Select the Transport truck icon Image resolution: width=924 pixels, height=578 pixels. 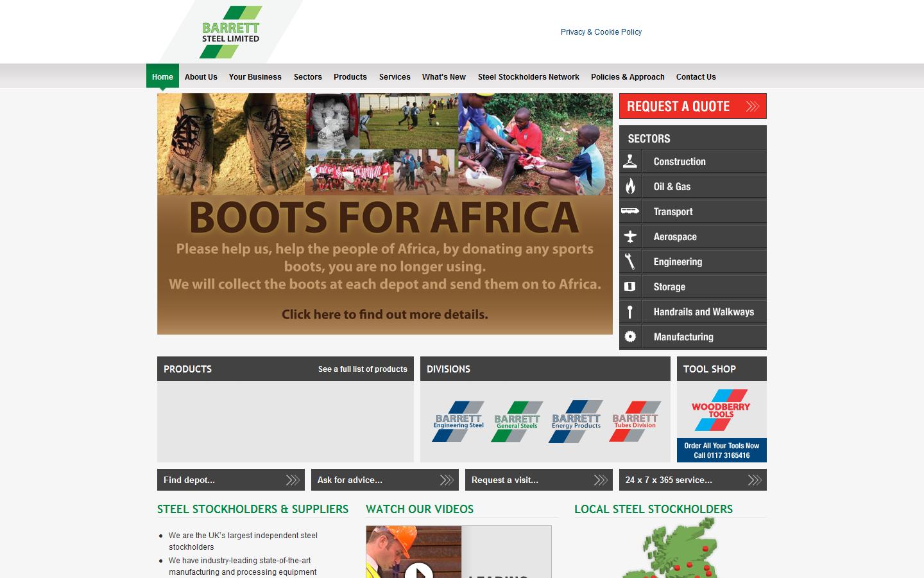(631, 211)
